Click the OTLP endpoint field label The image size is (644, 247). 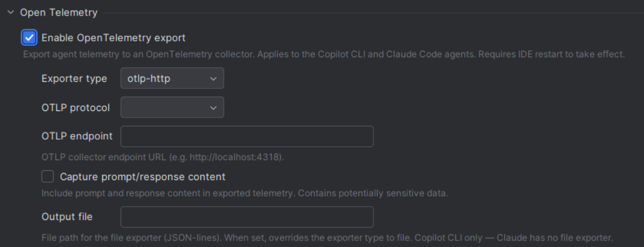[x=77, y=137]
